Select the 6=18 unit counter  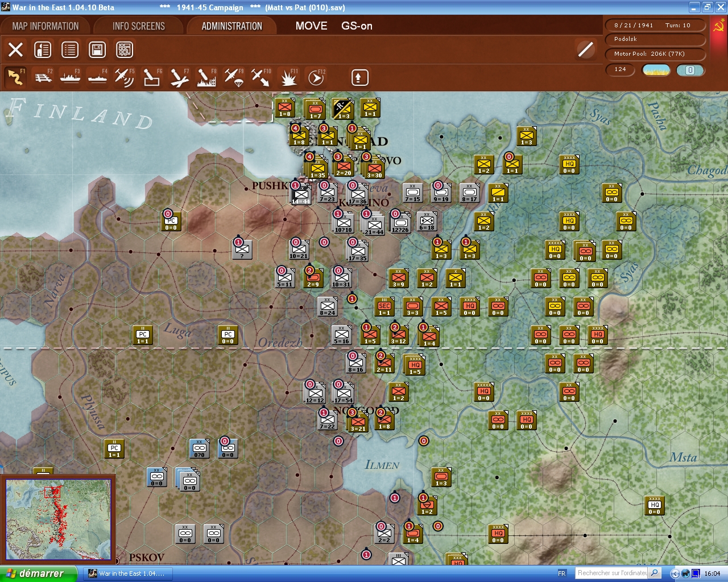click(427, 221)
